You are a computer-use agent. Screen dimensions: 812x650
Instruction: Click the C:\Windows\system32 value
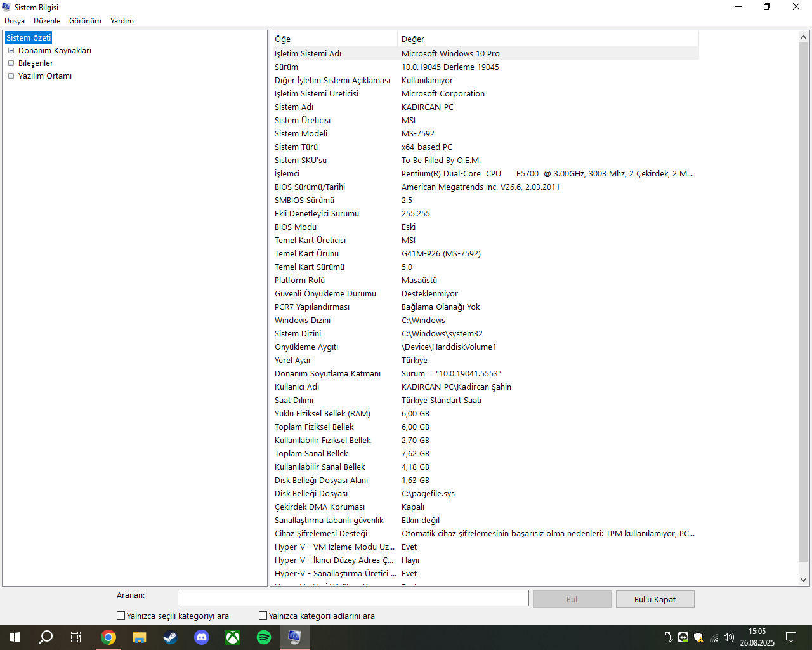click(x=442, y=333)
